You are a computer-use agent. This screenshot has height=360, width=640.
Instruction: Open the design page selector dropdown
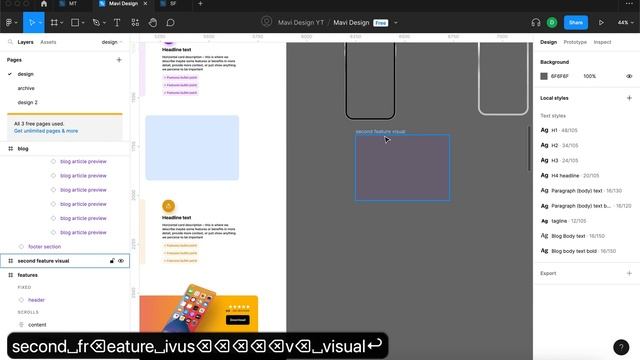tap(112, 42)
